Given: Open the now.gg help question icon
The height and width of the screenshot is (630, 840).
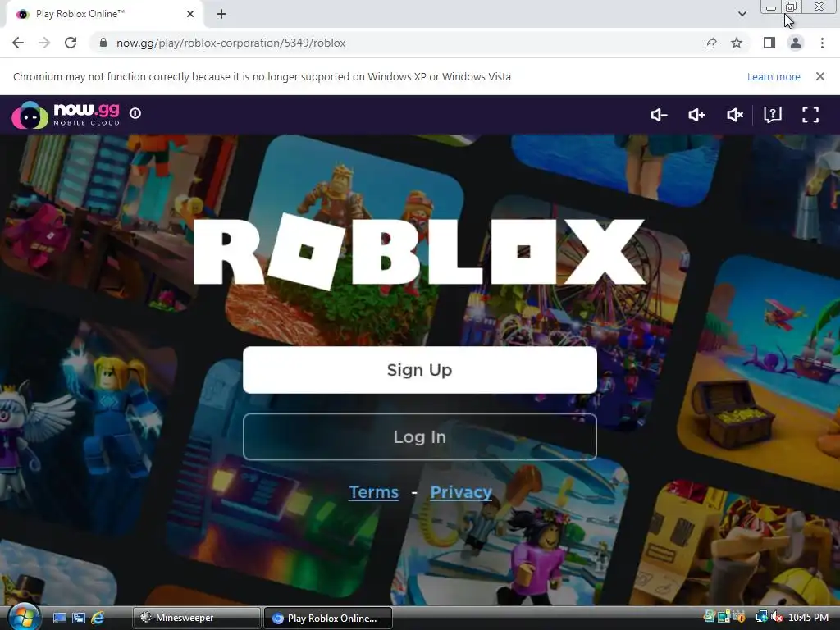Looking at the screenshot, I should tap(773, 115).
